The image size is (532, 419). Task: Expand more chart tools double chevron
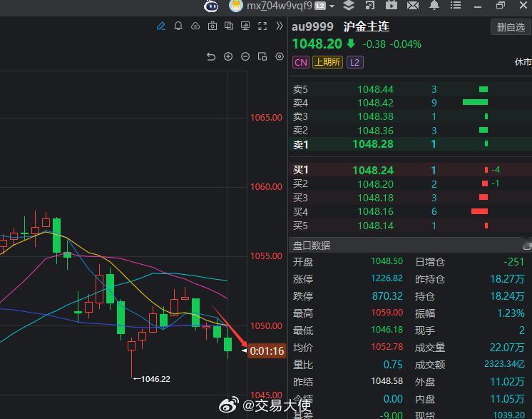click(280, 26)
